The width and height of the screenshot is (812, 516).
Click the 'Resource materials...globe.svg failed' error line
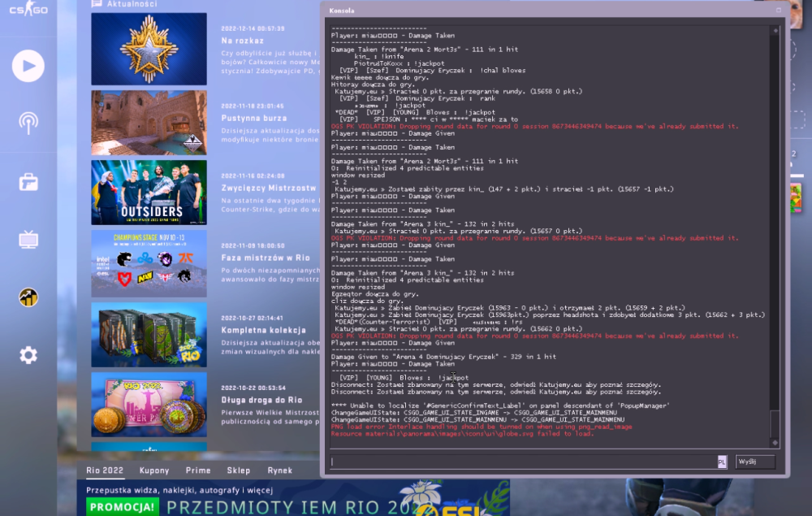pyautogui.click(x=463, y=434)
